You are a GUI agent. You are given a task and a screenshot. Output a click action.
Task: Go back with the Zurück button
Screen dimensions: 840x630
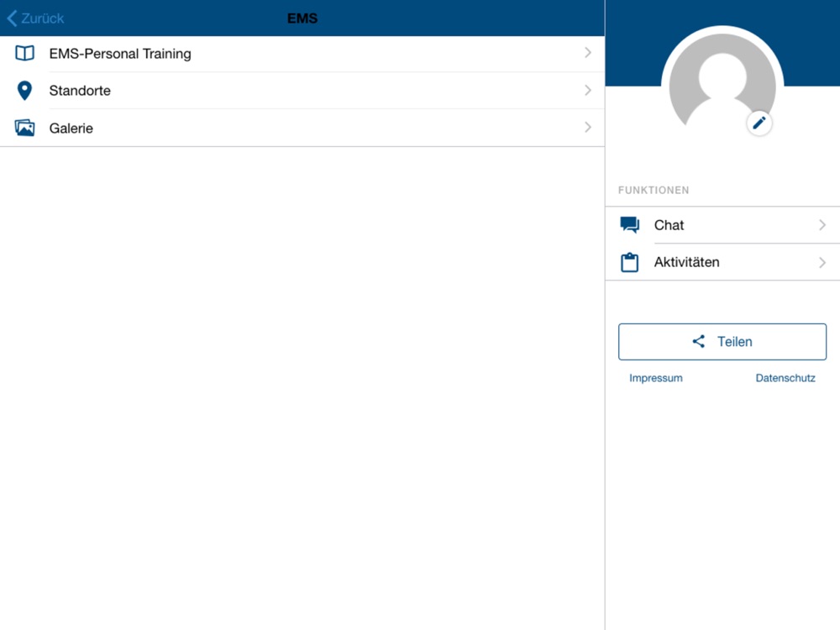35,18
